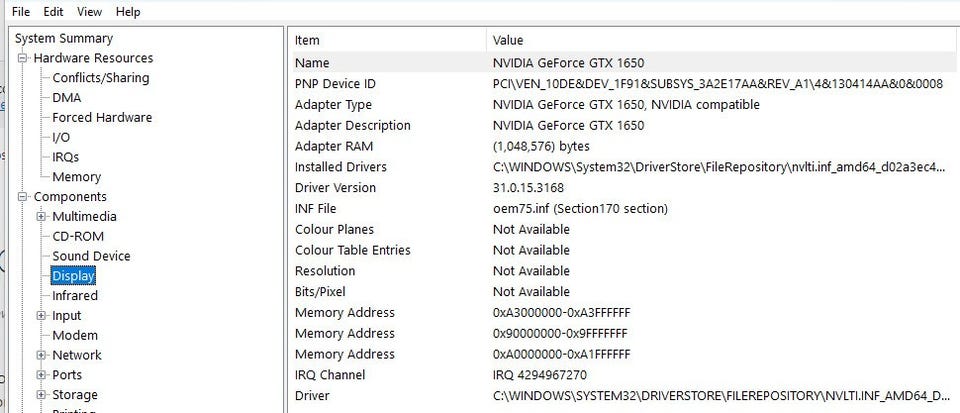Select the Sound Device category
The image size is (960, 413).
click(91, 256)
